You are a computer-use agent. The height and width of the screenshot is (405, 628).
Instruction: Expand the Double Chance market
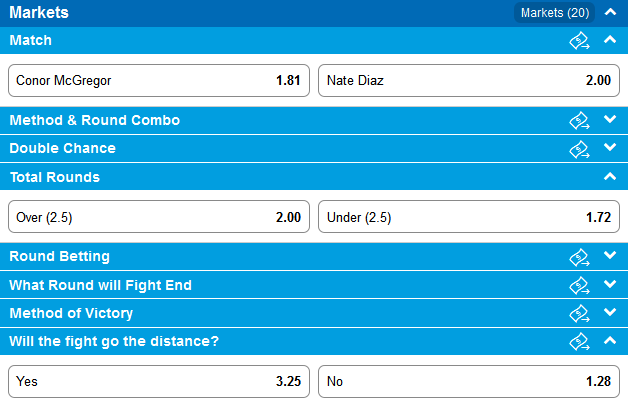(x=610, y=147)
